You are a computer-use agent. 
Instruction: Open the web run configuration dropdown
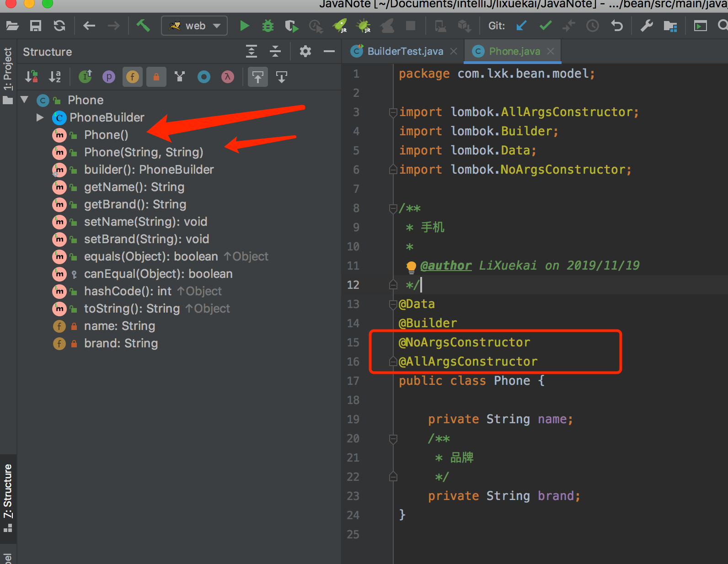194,26
